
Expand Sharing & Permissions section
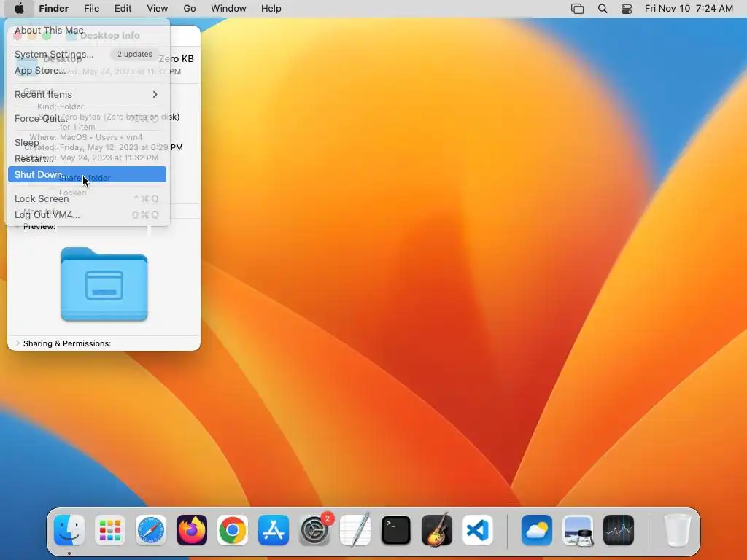pyautogui.click(x=18, y=343)
